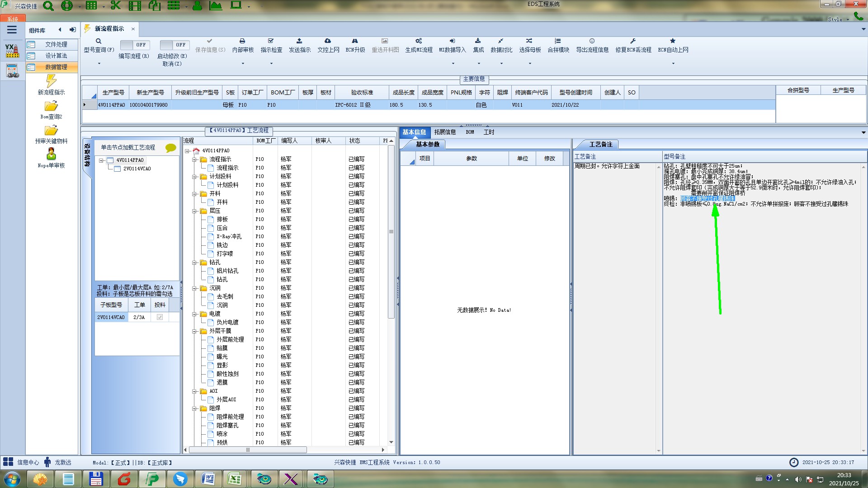Toggle the 启动修改 OFF switch

coord(175,45)
